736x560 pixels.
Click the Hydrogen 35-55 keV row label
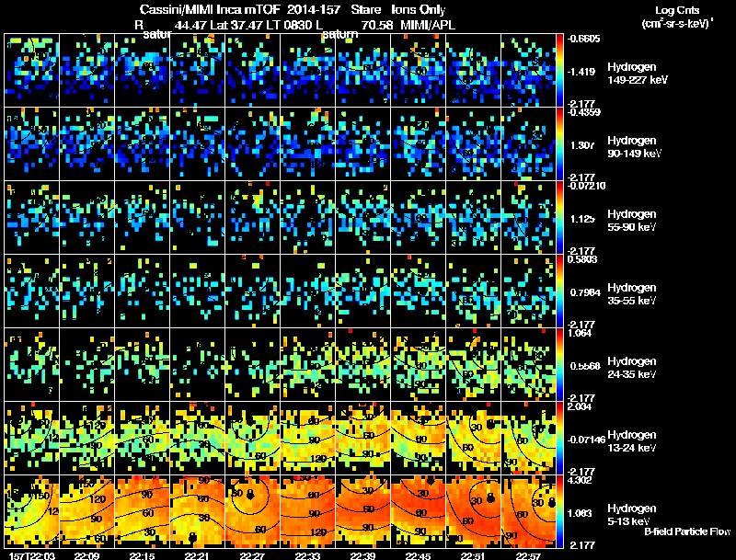click(632, 294)
